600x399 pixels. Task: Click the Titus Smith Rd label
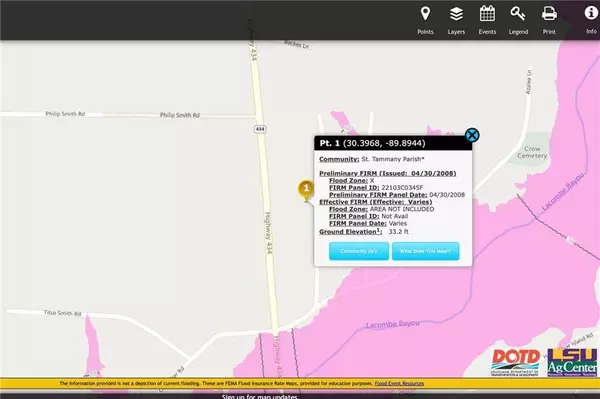coord(62,313)
